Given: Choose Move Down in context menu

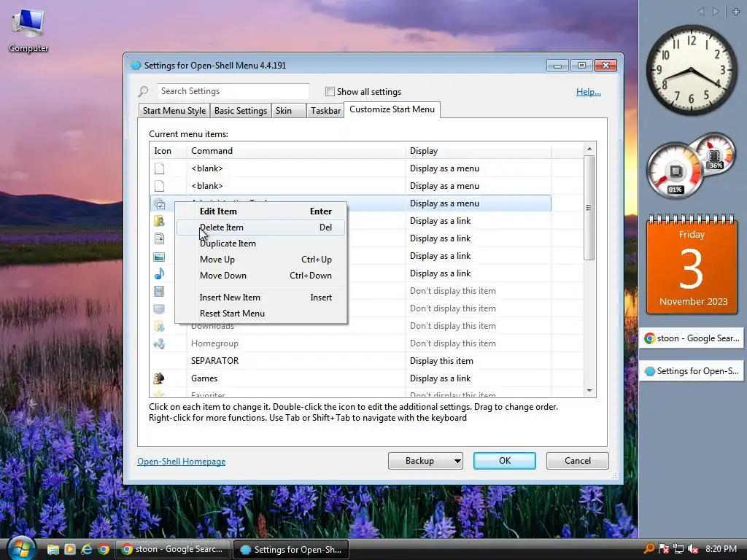Looking at the screenshot, I should (261, 276).
